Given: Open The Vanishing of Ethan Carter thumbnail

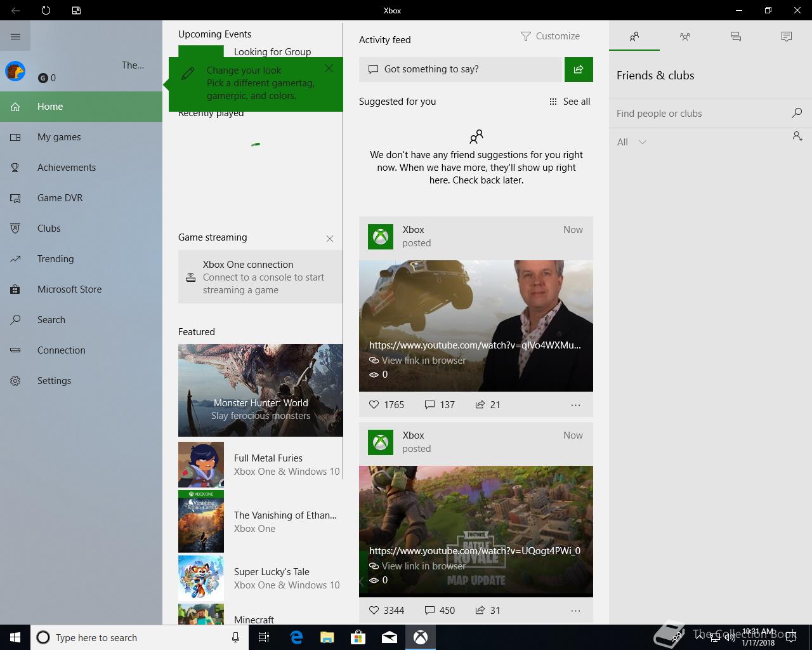Looking at the screenshot, I should [201, 521].
